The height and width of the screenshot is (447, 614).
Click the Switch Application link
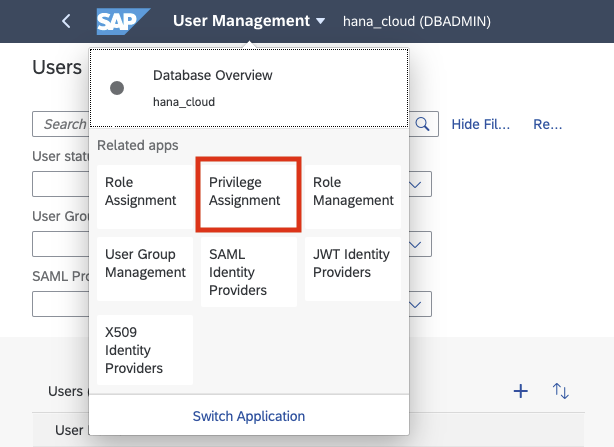click(249, 416)
